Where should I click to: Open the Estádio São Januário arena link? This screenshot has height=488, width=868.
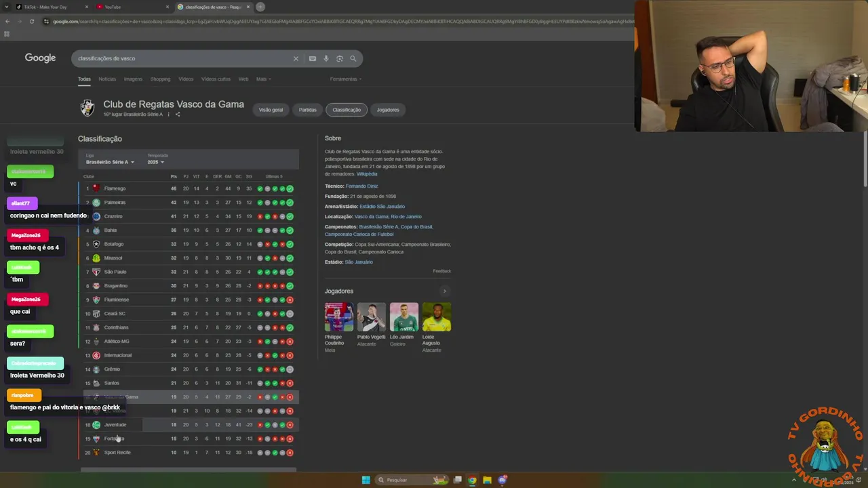click(x=382, y=206)
